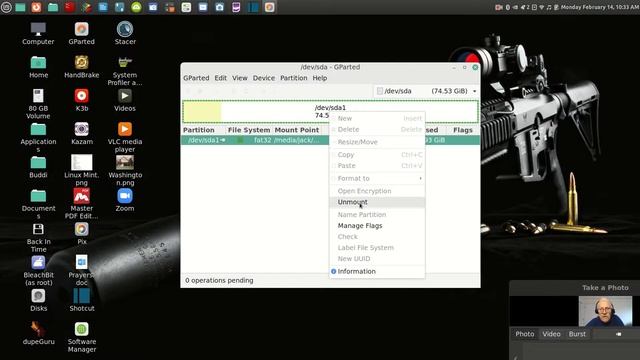This screenshot has width=640, height=360.
Task: Click the camera icon in the top panel
Action: point(219,7)
